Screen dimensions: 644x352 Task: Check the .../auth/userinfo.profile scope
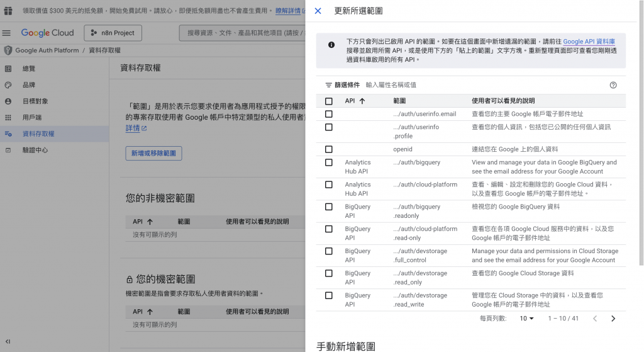coord(328,127)
